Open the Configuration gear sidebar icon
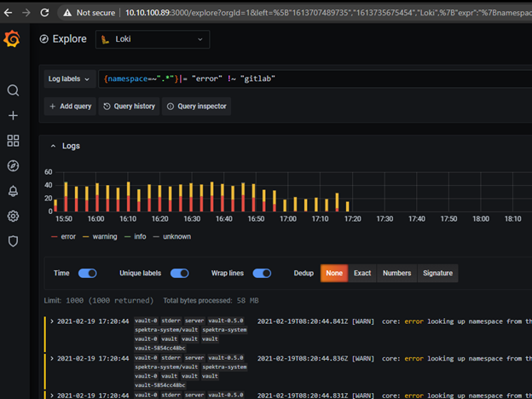Image resolution: width=532 pixels, height=399 pixels. (13, 216)
